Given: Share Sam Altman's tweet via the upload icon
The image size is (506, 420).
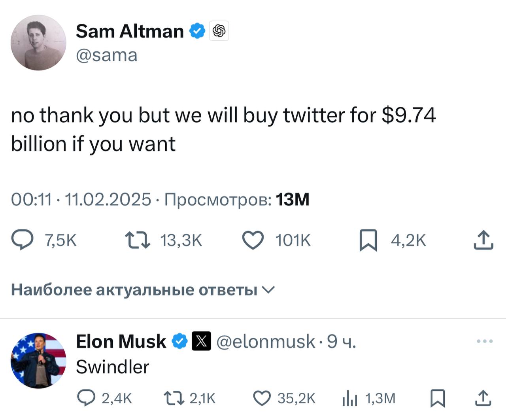Looking at the screenshot, I should point(483,240).
